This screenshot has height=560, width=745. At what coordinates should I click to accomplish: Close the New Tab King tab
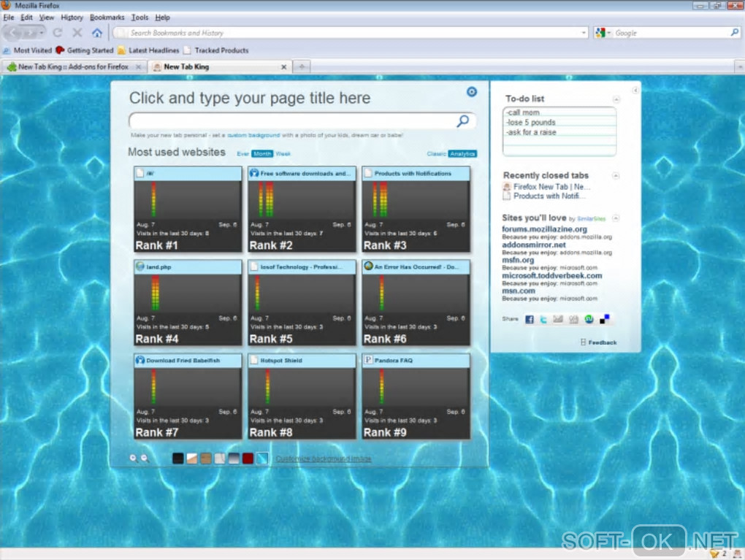point(283,67)
